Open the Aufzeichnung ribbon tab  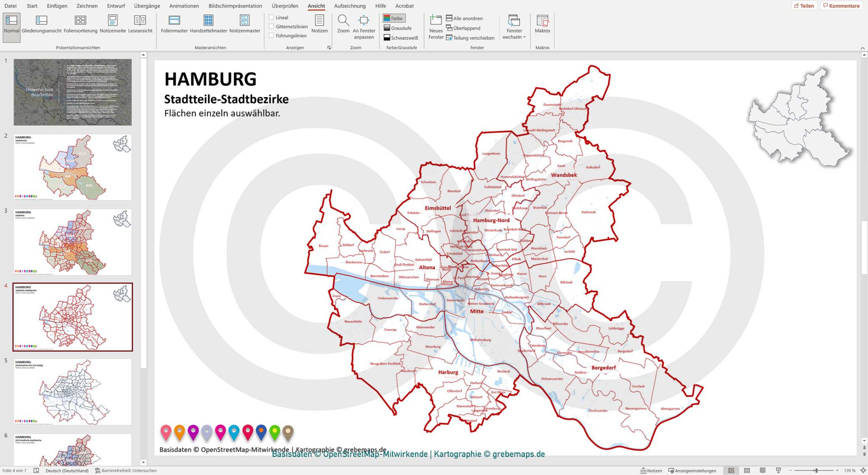350,6
